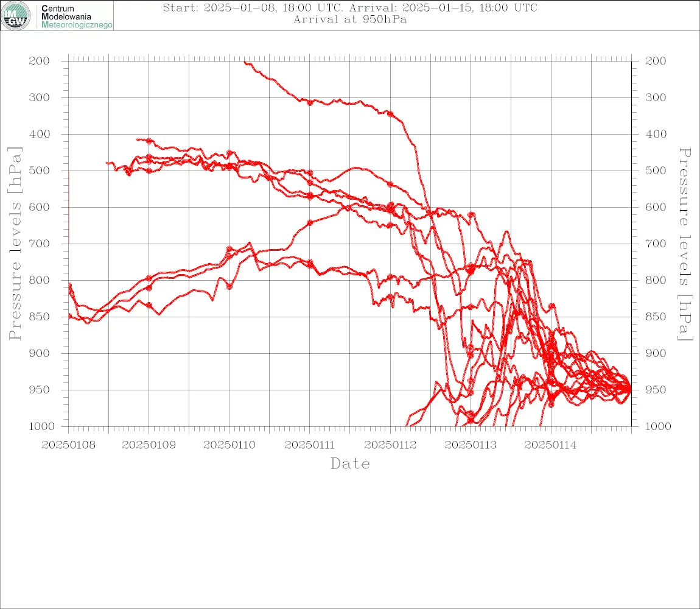
Task: Click the right axis 1000 label
Action: pos(658,426)
